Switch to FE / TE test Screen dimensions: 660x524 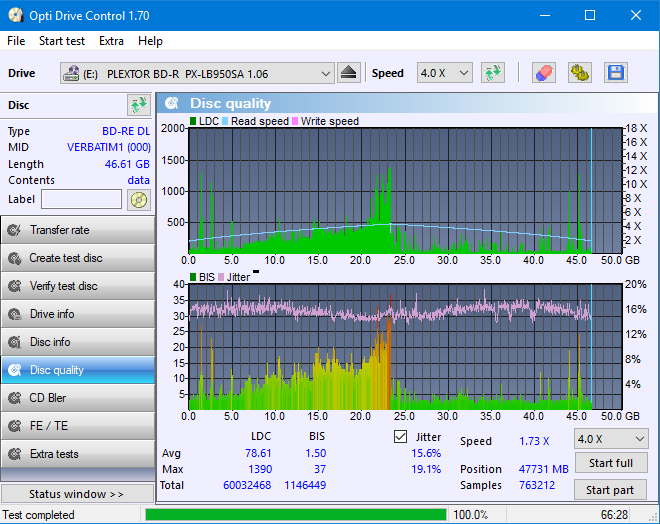click(77, 426)
